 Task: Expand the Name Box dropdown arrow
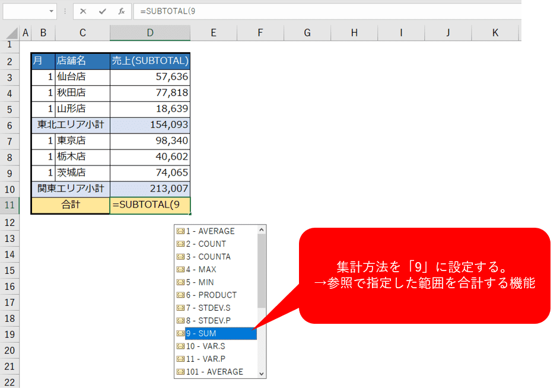click(52, 11)
